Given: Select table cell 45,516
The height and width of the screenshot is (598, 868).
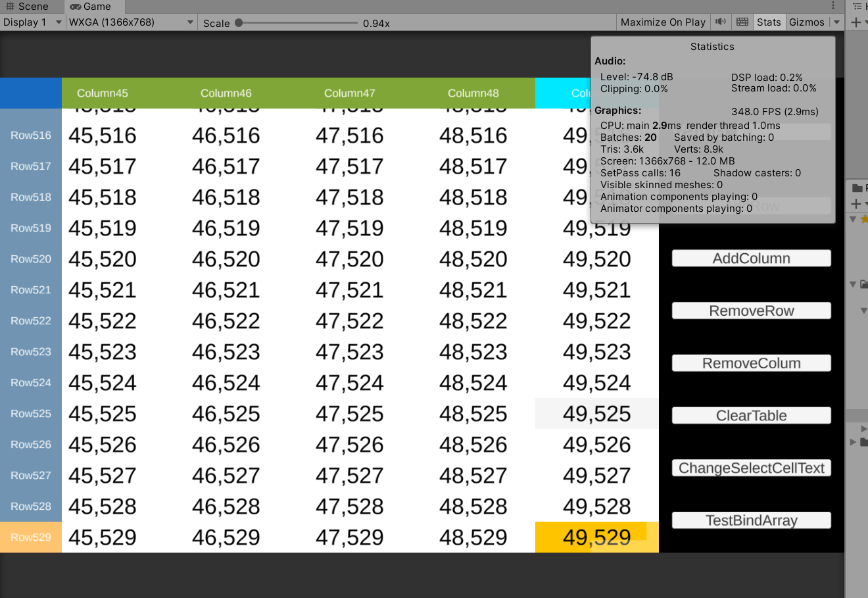Looking at the screenshot, I should (x=103, y=136).
